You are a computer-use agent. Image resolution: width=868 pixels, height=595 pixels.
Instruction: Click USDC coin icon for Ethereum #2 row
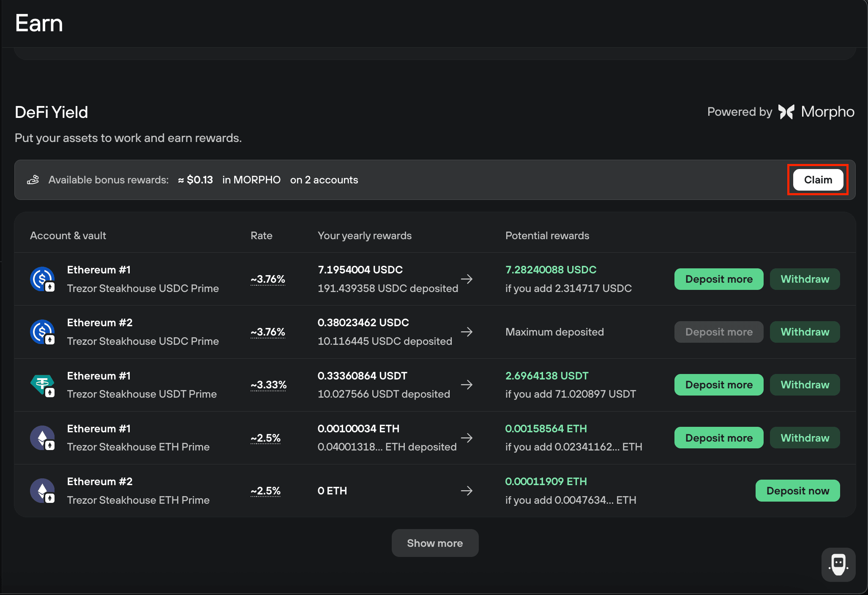click(42, 332)
